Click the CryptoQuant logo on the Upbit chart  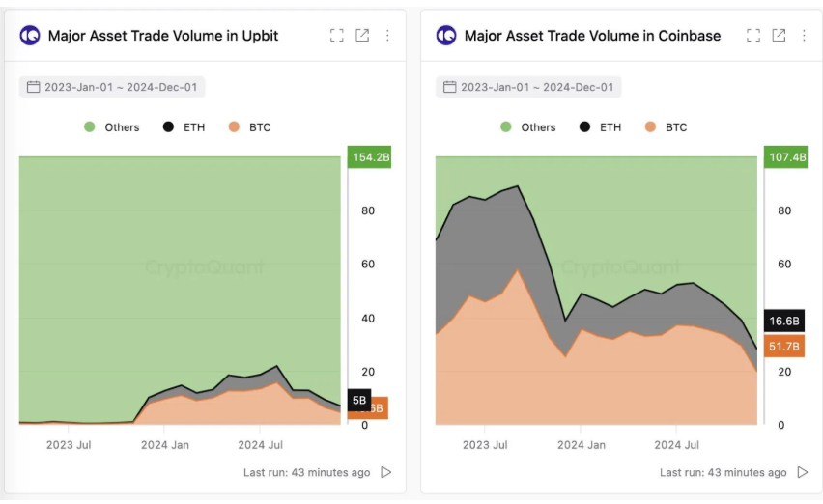tap(30, 36)
